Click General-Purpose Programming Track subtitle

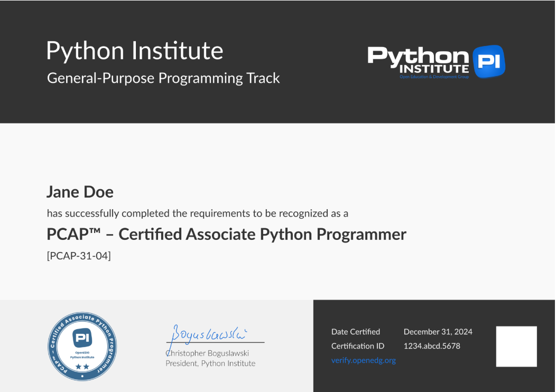(163, 78)
